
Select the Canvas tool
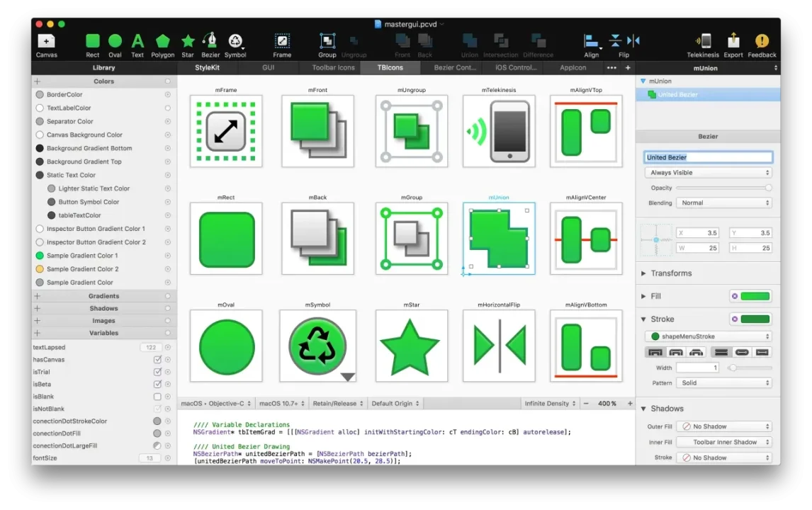click(46, 45)
